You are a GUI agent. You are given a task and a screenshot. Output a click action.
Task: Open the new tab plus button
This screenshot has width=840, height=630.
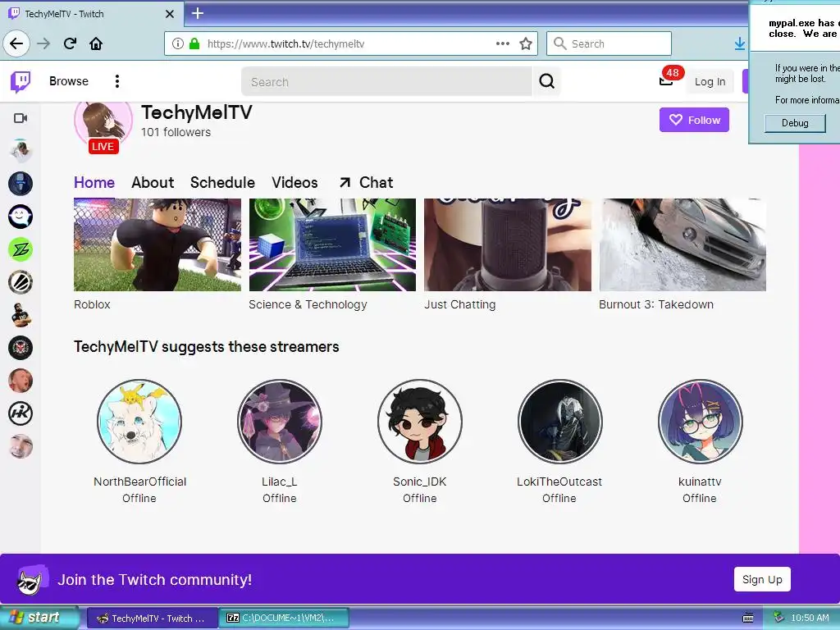pyautogui.click(x=198, y=13)
